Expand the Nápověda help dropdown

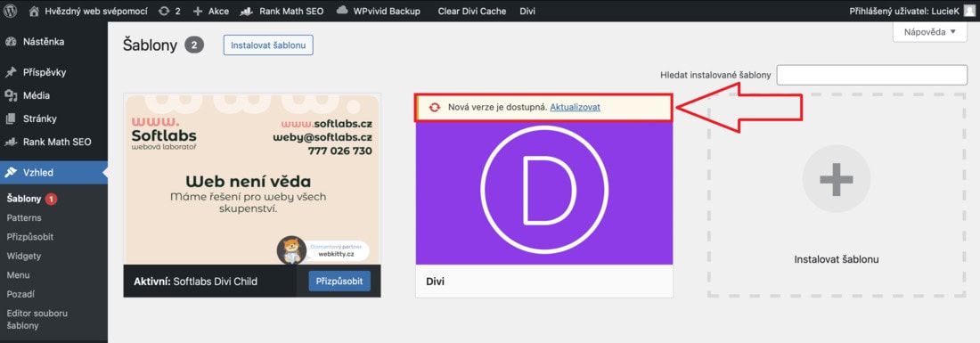click(930, 32)
